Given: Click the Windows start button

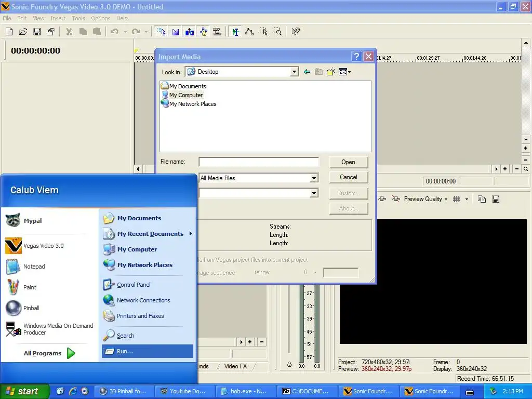Looking at the screenshot, I should pos(24,391).
